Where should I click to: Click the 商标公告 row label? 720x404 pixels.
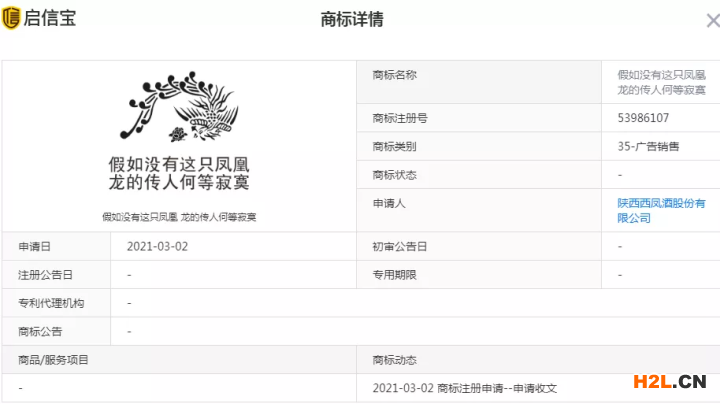tap(40, 331)
